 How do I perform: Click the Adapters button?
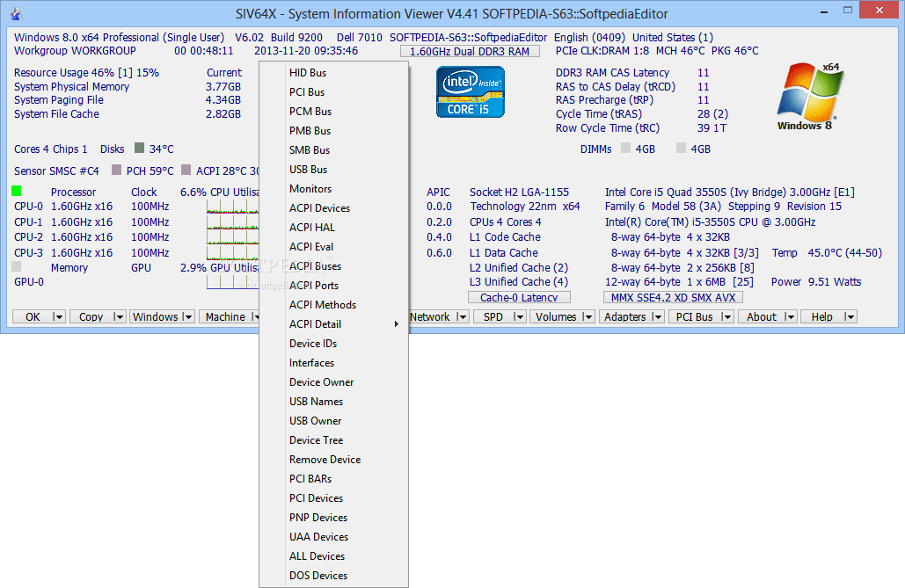625,316
